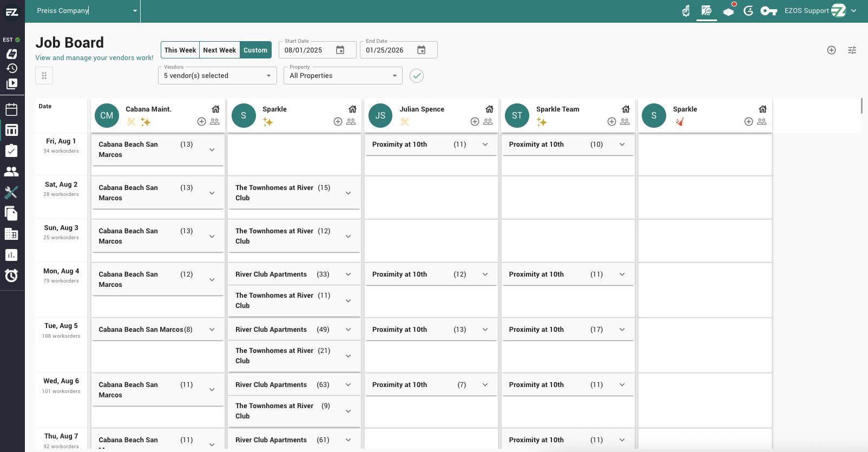Screen dimensions: 868x452
Task: Open the Preiss Company selector dropdown
Action: [x=87, y=11]
